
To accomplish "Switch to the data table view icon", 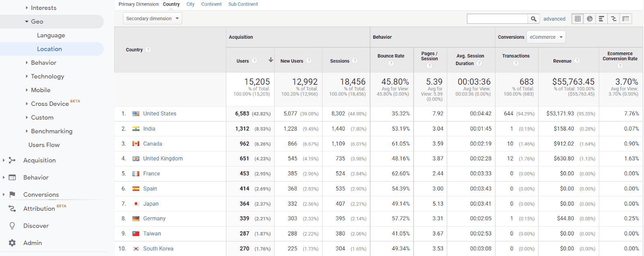I will click(578, 19).
